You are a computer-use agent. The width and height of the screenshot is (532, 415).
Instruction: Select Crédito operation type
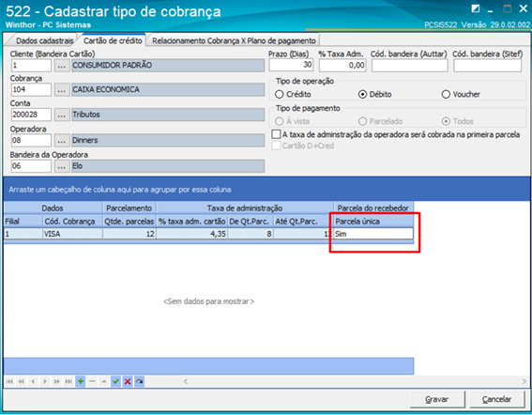[293, 95]
